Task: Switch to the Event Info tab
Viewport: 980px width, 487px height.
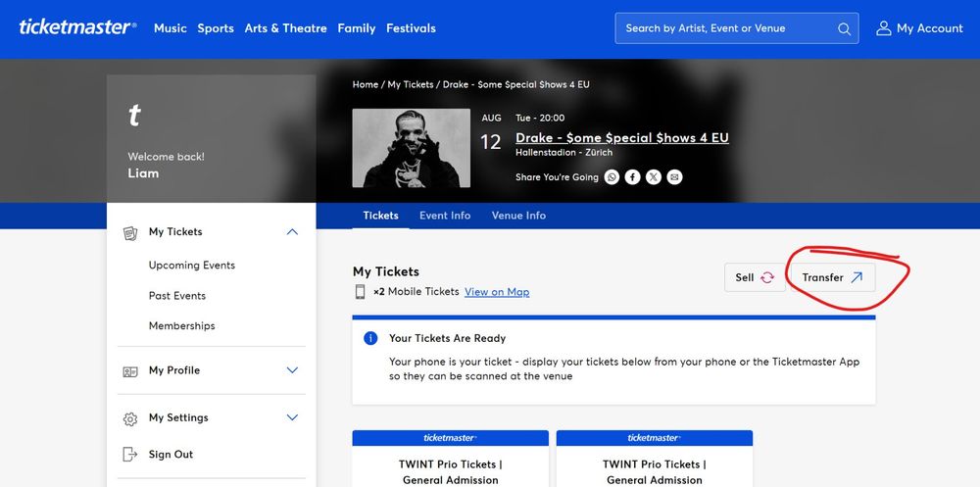Action: [445, 215]
